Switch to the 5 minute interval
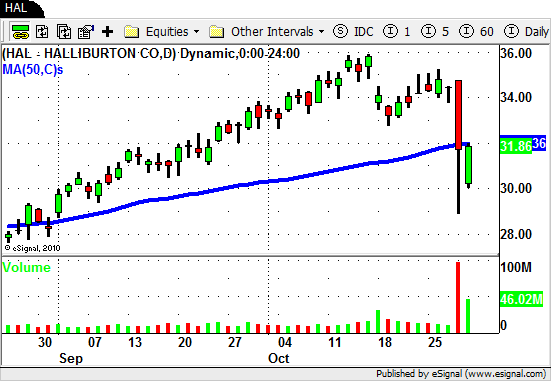Image resolution: width=551 pixels, height=381 pixels. click(x=435, y=32)
